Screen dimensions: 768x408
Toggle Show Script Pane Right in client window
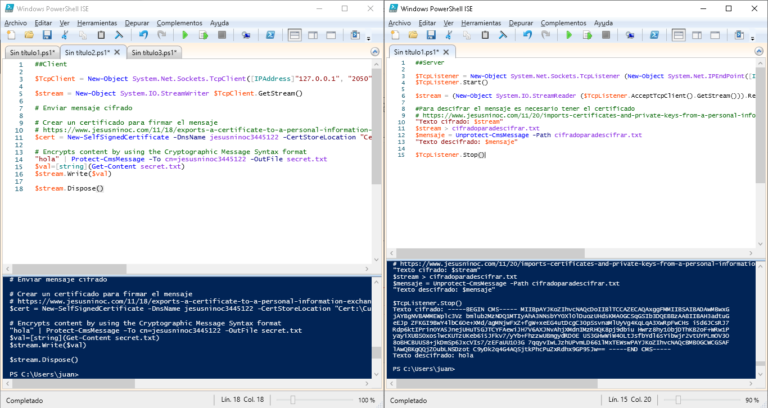click(x=313, y=35)
